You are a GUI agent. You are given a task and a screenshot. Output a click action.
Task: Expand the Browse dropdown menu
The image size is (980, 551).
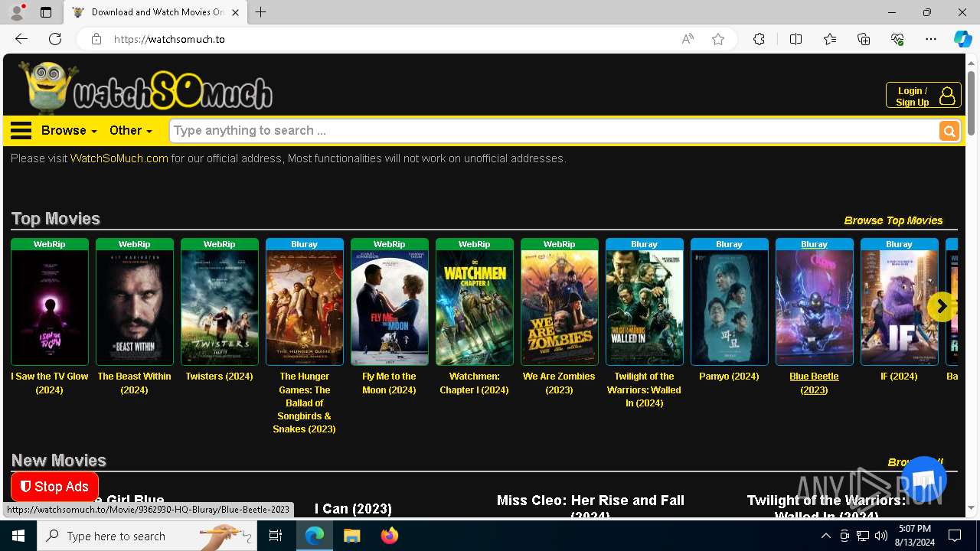(x=69, y=130)
